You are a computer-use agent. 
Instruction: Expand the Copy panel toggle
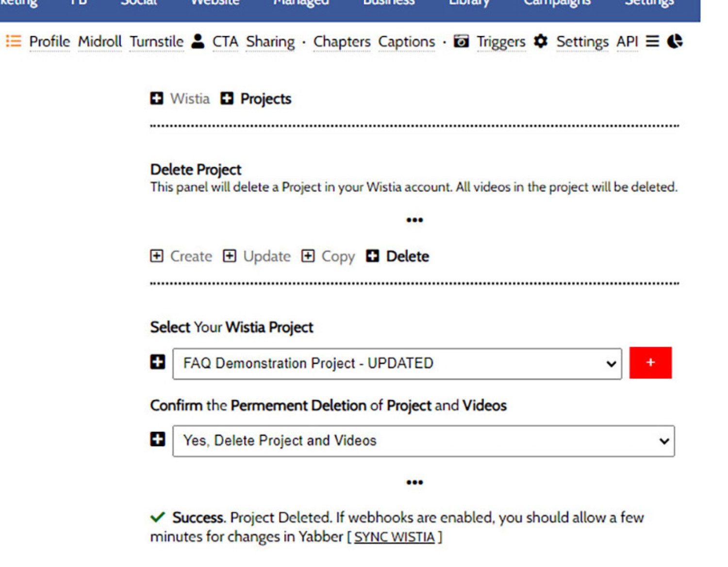pyautogui.click(x=308, y=256)
